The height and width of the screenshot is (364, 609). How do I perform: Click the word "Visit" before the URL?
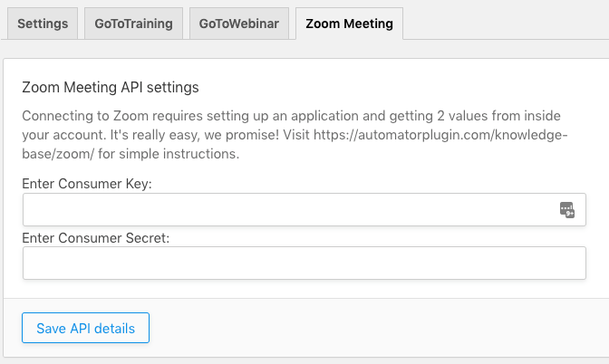tap(296, 135)
